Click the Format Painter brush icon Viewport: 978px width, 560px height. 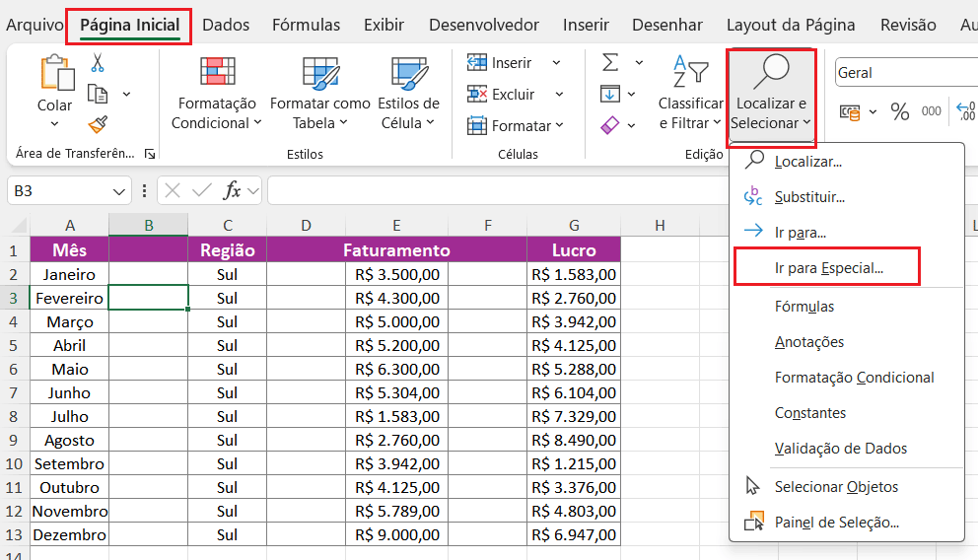97,123
